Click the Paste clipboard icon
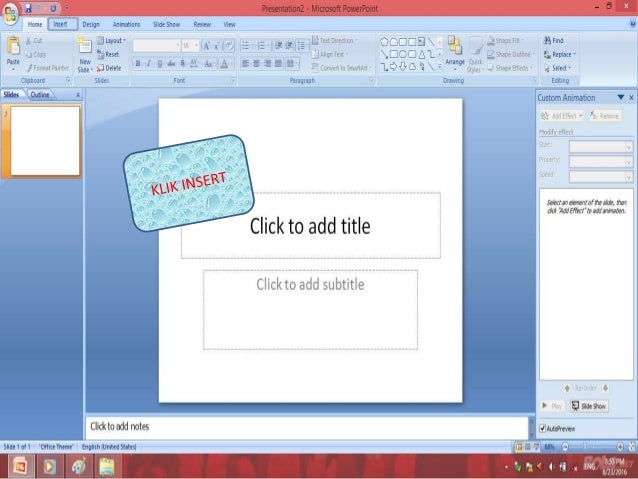This screenshot has height=479, width=638. 13,46
